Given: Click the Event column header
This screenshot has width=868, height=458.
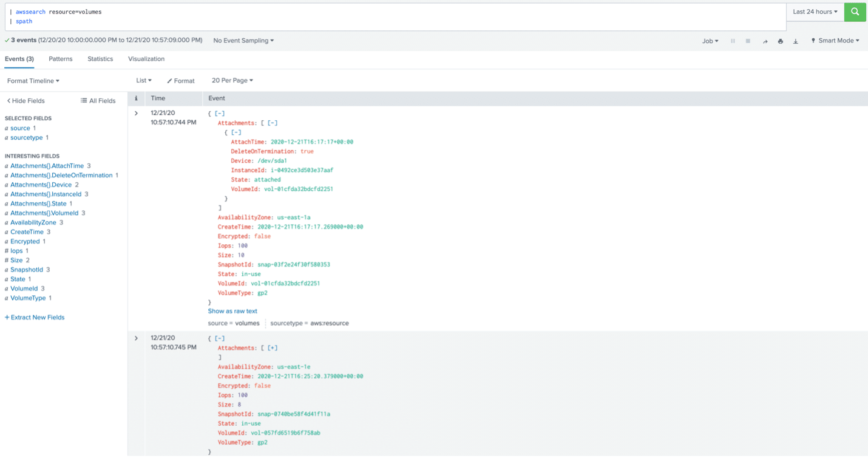Looking at the screenshot, I should tap(217, 98).
